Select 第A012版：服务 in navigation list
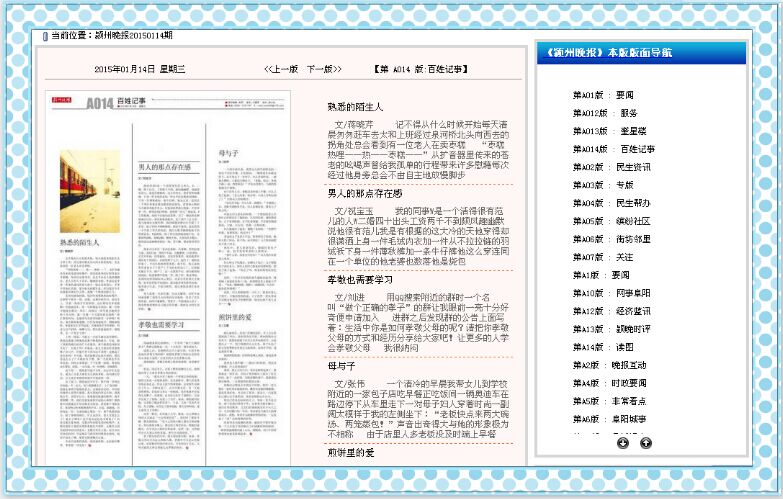Screen dimensions: 783x499 [x=605, y=112]
